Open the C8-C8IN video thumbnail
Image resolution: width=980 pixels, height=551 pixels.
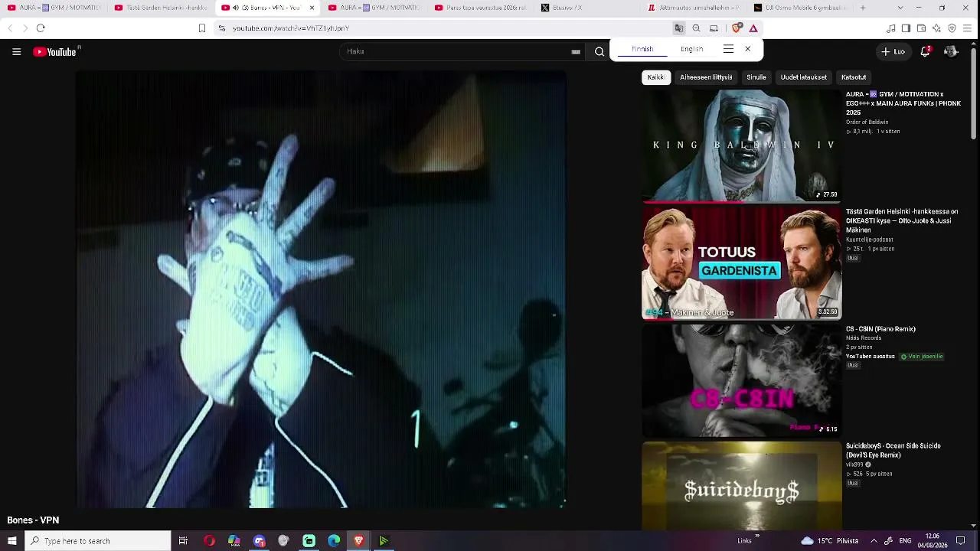click(741, 380)
